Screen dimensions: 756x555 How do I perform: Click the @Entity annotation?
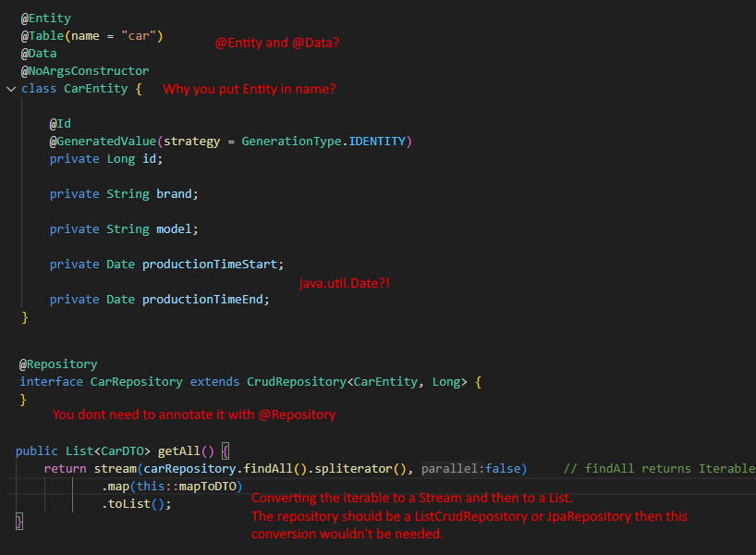click(46, 18)
